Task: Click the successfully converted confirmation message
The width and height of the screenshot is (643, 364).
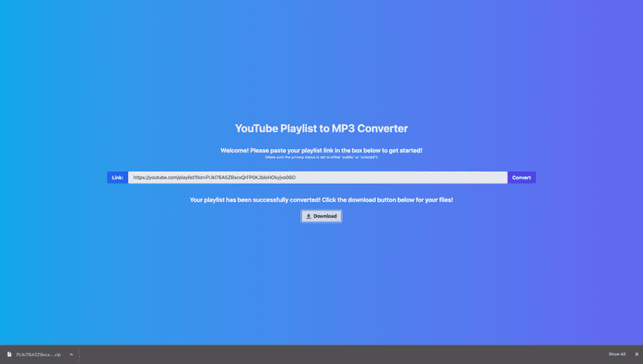Action: click(x=321, y=200)
